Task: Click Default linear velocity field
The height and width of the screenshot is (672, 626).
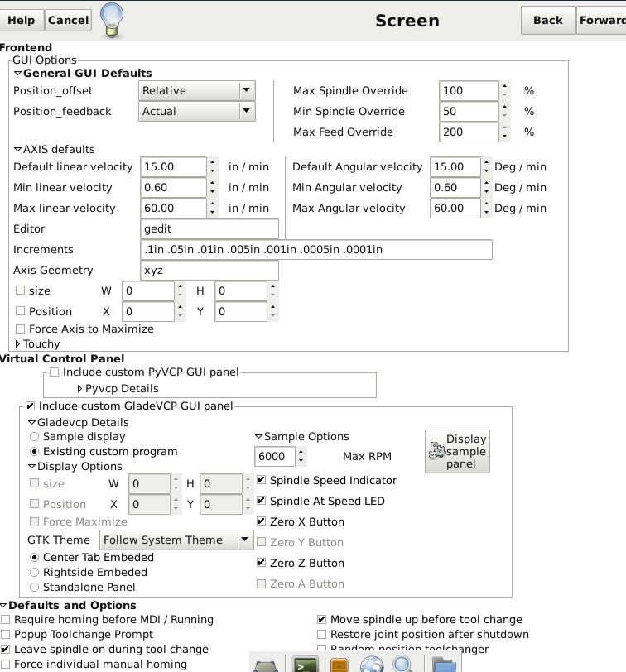Action: (x=173, y=166)
